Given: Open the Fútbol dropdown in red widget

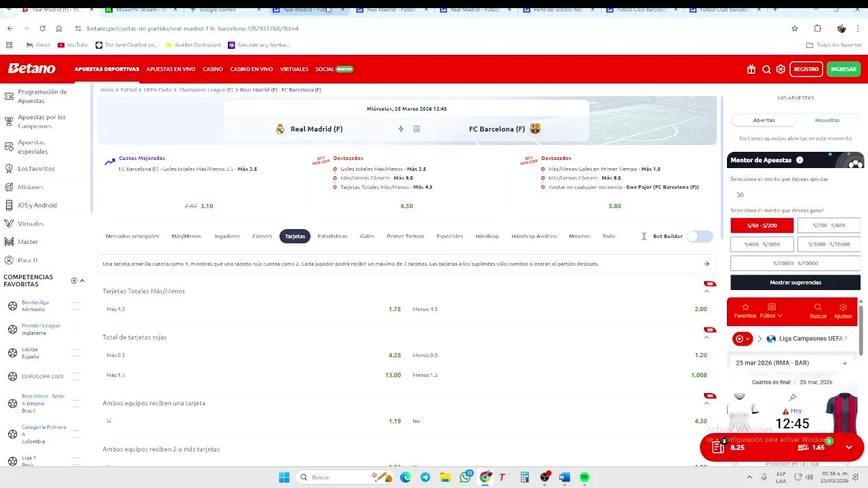Looking at the screenshot, I should (x=771, y=311).
